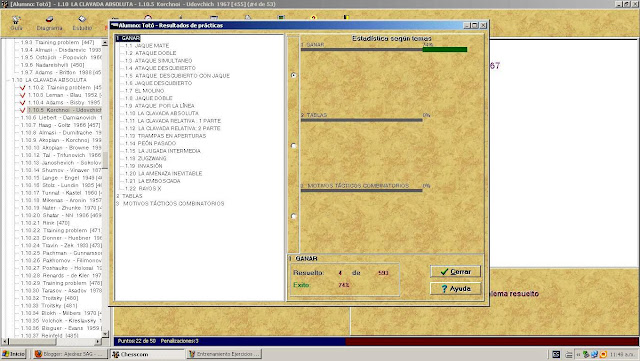Viewport: 640px width, 361px height.
Task: Select 1.2 ATAQUE DOBLE topic
Action: click(x=151, y=53)
